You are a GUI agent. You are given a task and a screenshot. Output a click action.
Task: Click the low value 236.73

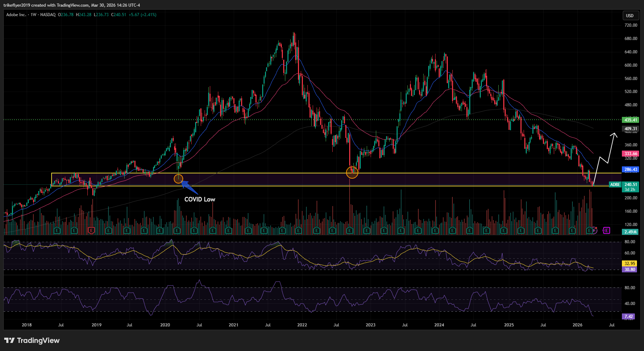[x=102, y=15]
